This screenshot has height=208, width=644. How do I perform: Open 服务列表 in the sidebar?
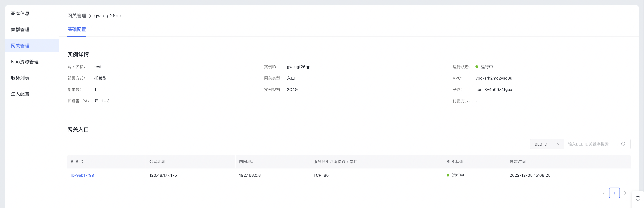click(x=20, y=78)
